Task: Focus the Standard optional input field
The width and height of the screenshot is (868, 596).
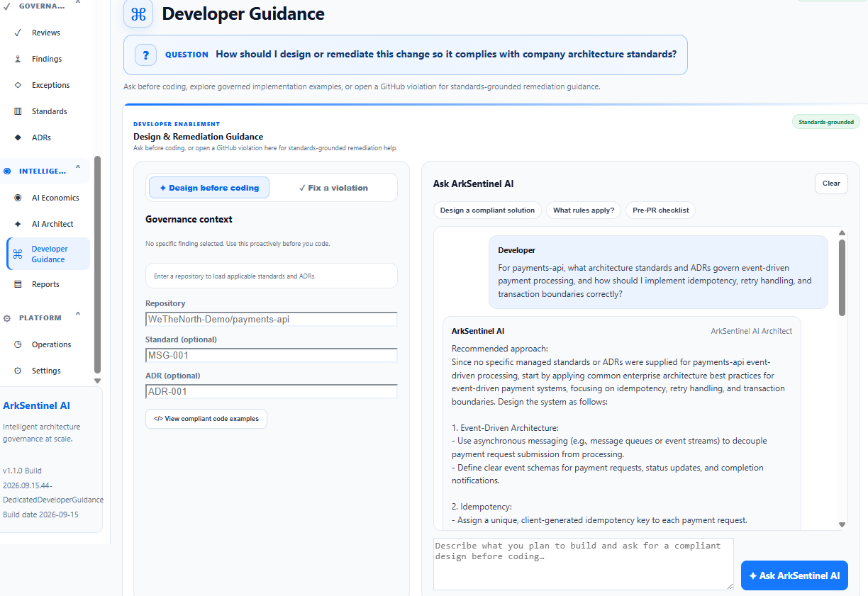Action: 272,355
